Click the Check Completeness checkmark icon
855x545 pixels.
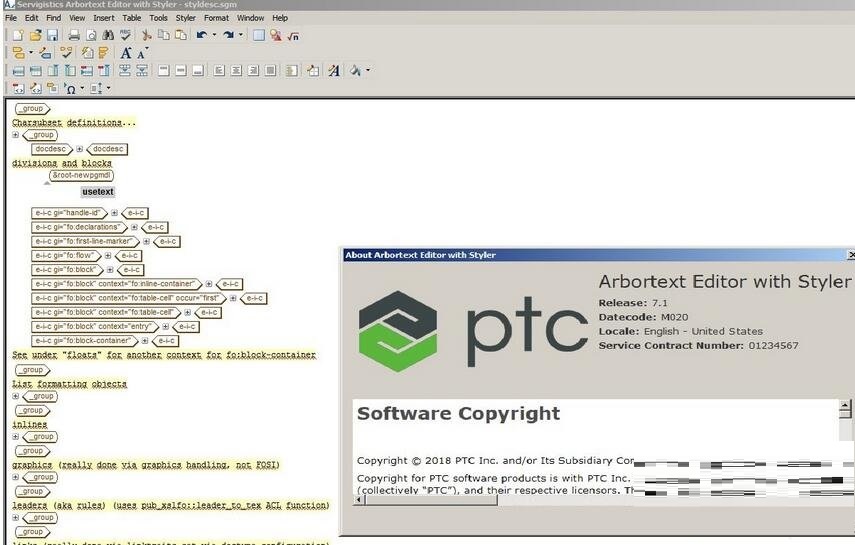pyautogui.click(x=66, y=53)
